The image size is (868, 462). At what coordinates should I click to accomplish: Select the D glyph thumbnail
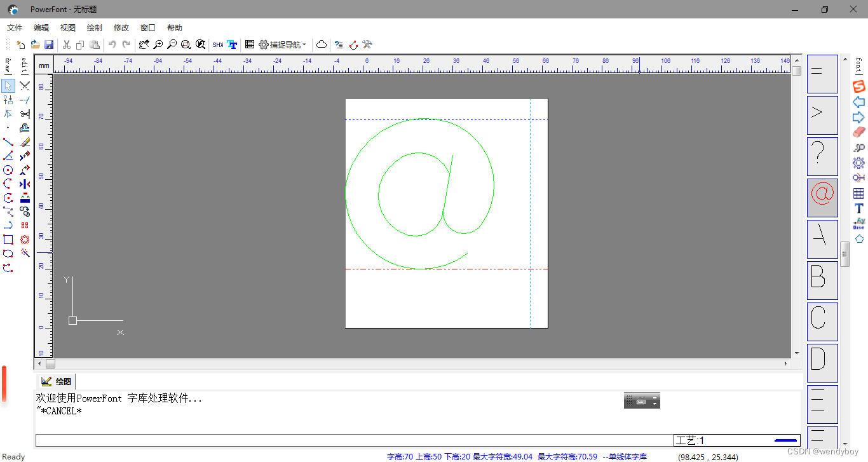point(822,363)
